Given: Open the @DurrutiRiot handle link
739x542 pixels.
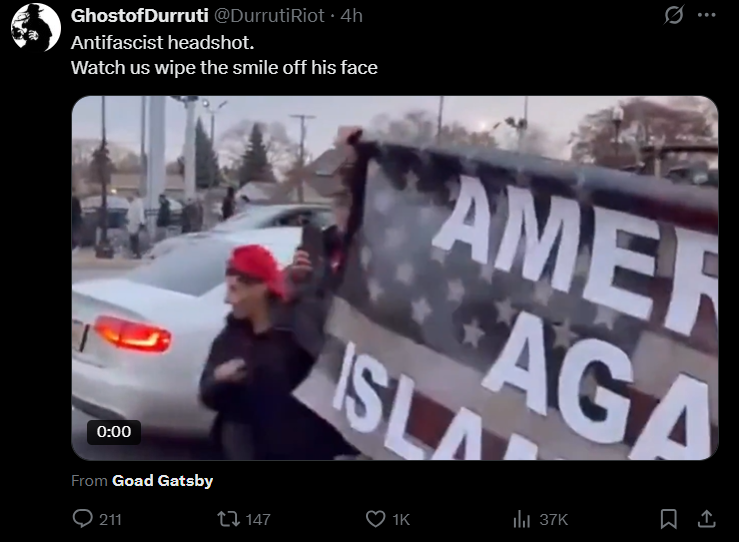Looking at the screenshot, I should coord(270,16).
